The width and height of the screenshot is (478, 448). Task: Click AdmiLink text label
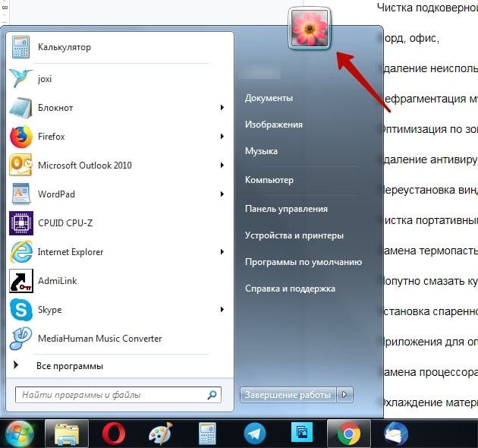coord(58,281)
